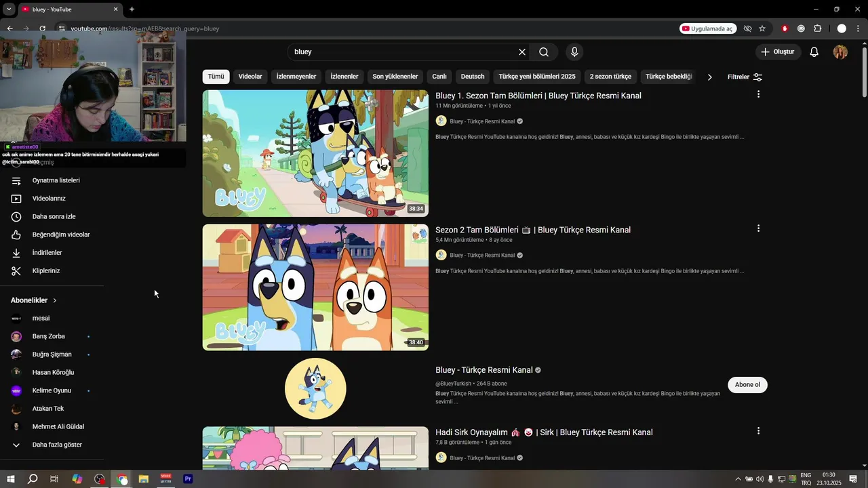Expand the Abonelikler section arrow
The image size is (868, 488).
pyautogui.click(x=55, y=300)
